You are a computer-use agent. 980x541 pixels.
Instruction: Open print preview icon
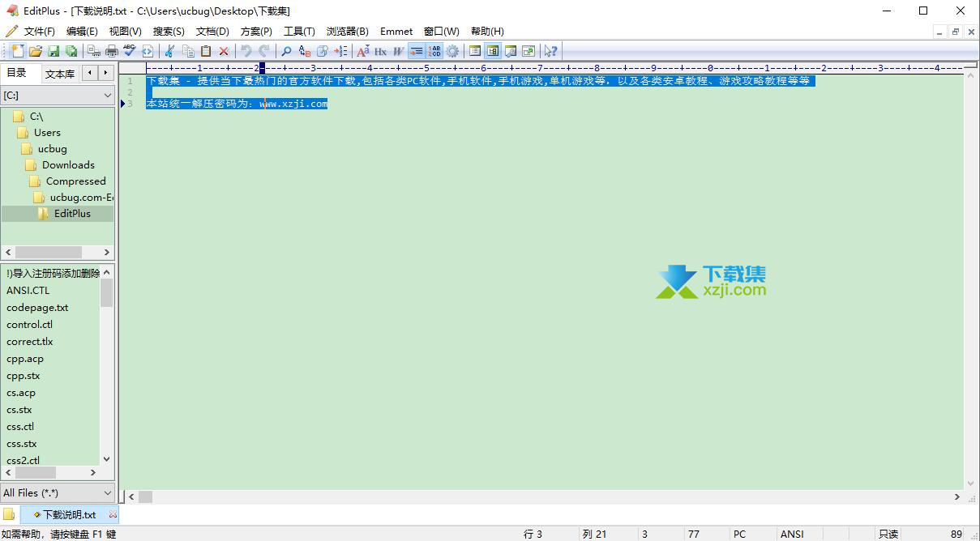pos(94,51)
